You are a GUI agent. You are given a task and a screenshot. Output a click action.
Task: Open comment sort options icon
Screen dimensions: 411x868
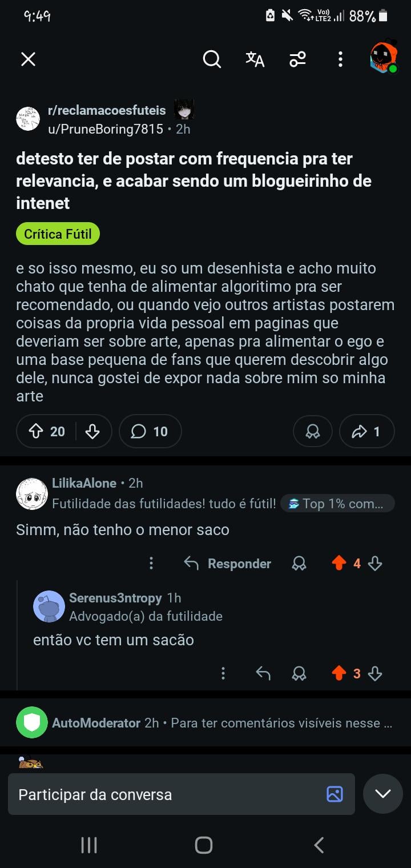(x=297, y=59)
